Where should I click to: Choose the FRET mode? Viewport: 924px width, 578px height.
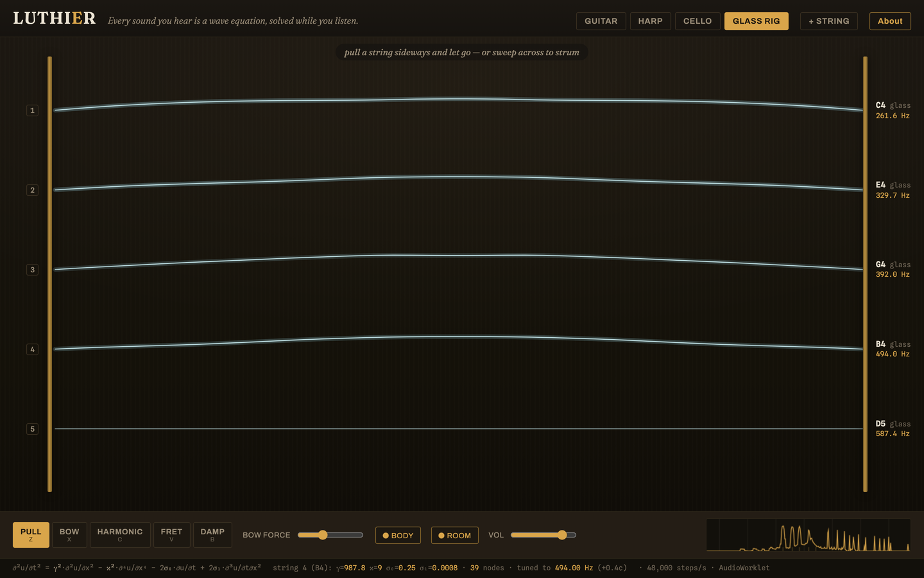(171, 535)
